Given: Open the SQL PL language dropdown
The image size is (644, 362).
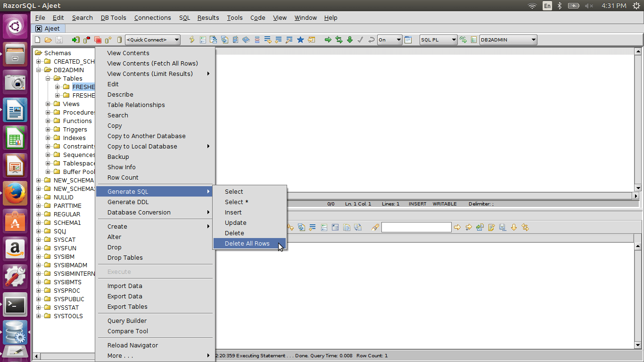Looking at the screenshot, I should 438,40.
